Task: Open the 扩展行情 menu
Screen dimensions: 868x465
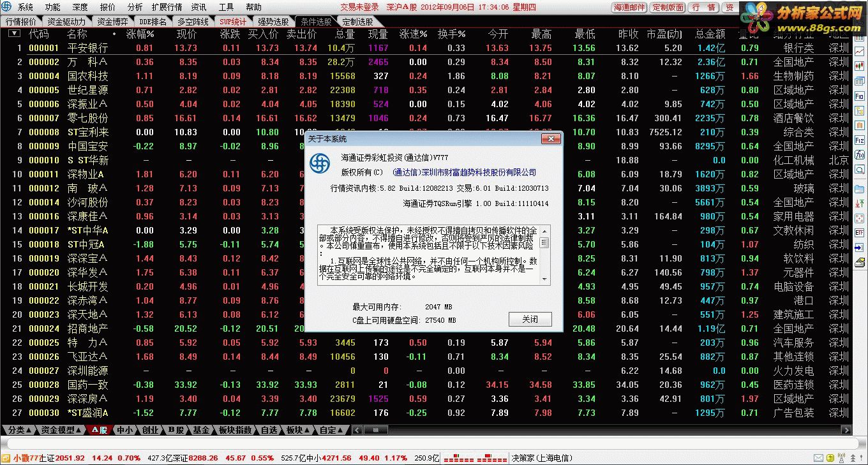Action: click(167, 7)
